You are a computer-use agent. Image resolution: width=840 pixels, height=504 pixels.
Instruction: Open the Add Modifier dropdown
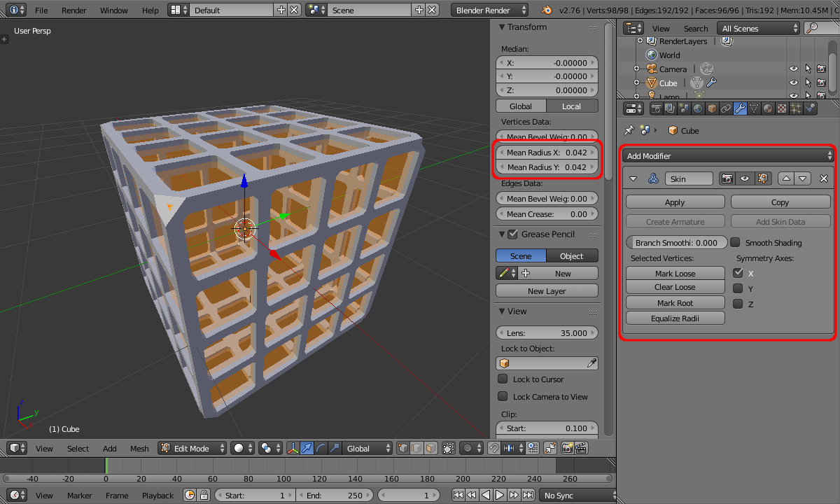(x=728, y=156)
